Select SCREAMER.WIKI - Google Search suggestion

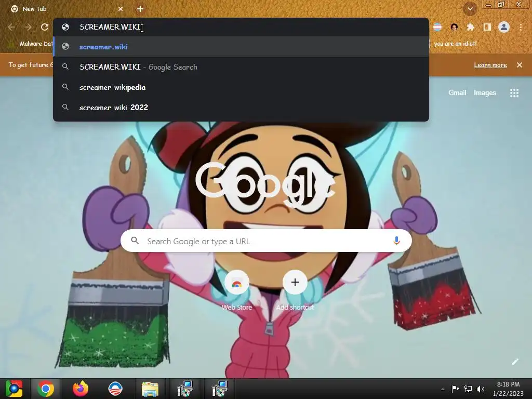click(241, 67)
